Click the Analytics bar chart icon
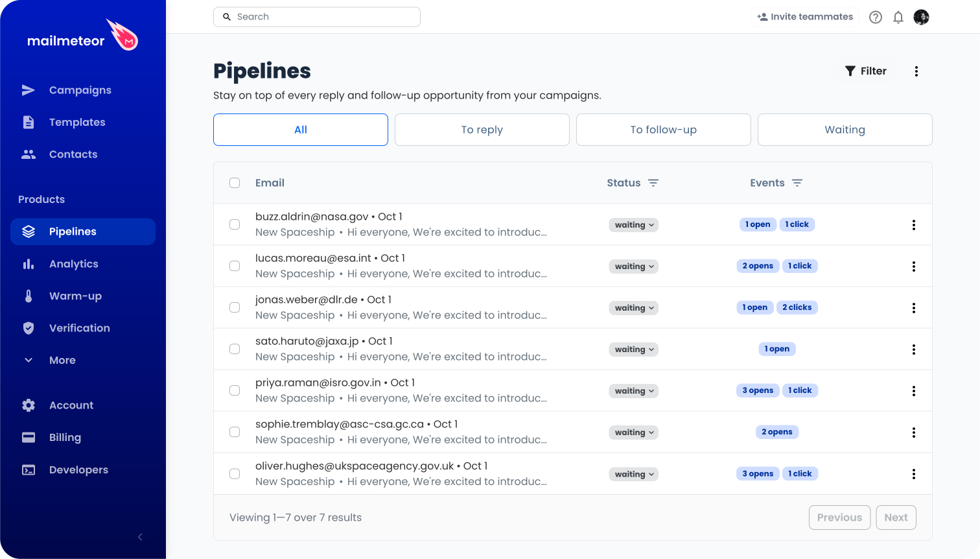The width and height of the screenshot is (980, 559). click(28, 264)
